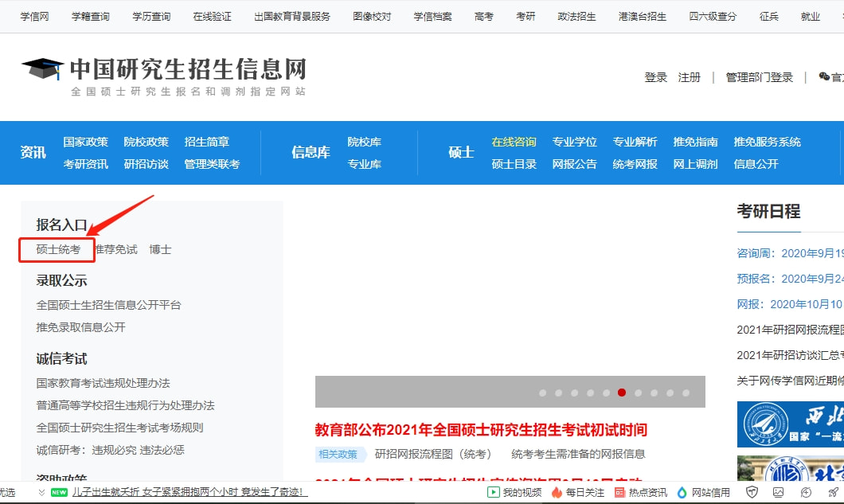Open 四六级查分 in top bar
The image size is (844, 504).
click(x=713, y=17)
